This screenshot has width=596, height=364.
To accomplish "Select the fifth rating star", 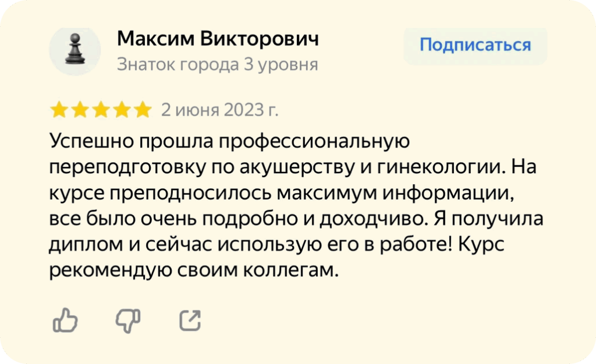I will coord(143,110).
